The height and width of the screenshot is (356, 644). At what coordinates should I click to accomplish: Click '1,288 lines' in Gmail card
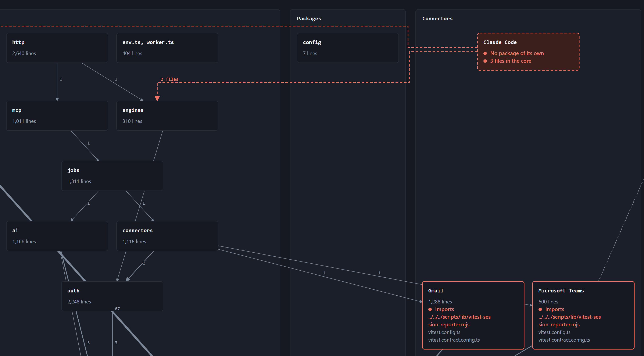(x=440, y=302)
